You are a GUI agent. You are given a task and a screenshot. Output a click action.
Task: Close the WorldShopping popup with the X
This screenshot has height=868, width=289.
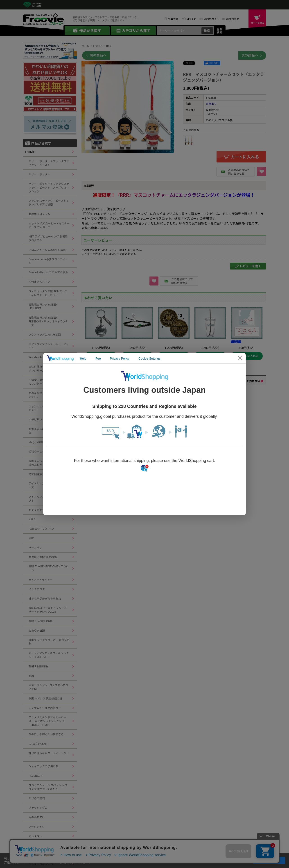point(240,358)
